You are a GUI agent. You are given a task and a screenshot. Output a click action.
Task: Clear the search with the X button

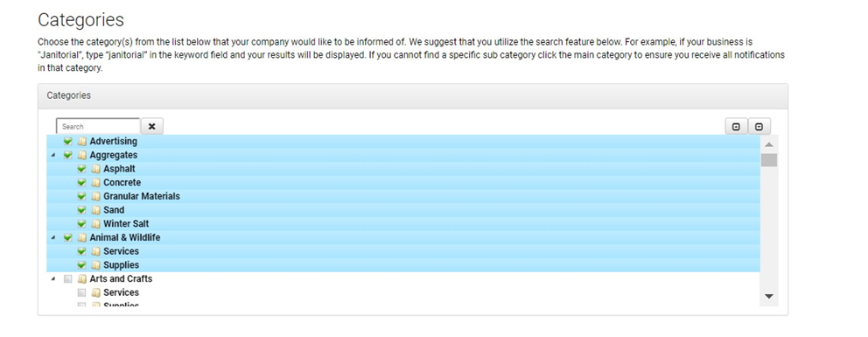tap(151, 126)
